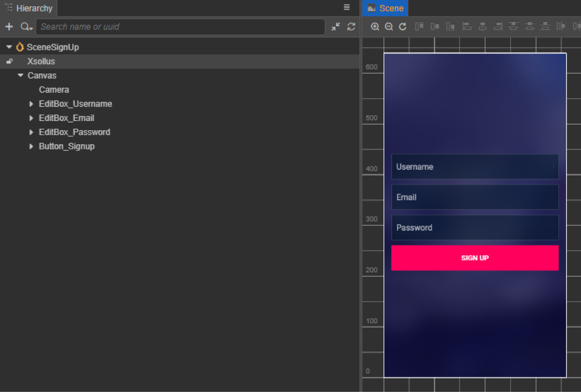The image size is (581, 392).
Task: Switch to the Scene tab
Action: coord(385,8)
